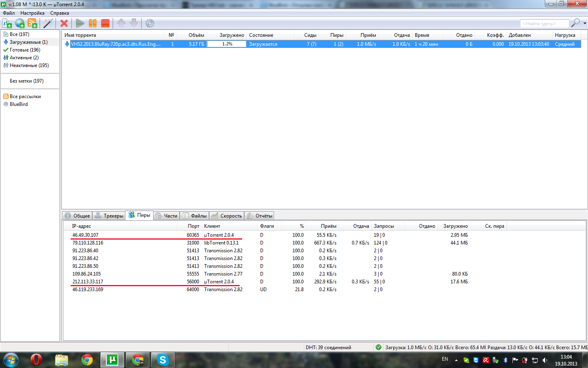This screenshot has width=588, height=368.
Task: Open the Файл menu
Action: pyautogui.click(x=9, y=13)
